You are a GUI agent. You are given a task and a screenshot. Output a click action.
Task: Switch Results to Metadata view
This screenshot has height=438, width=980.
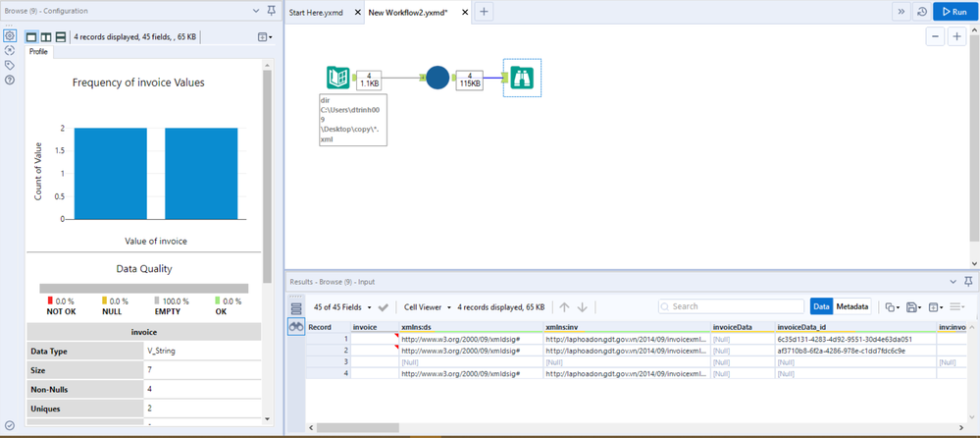pyautogui.click(x=851, y=306)
